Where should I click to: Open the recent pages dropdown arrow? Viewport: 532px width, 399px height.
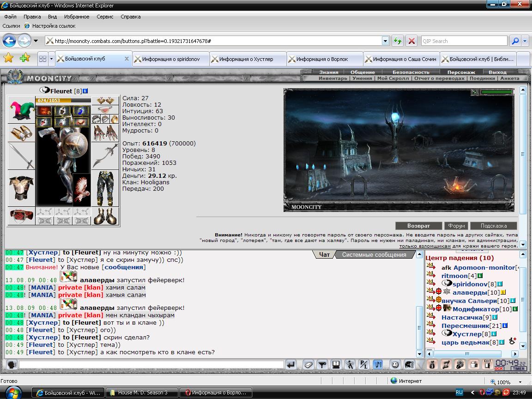click(36, 41)
